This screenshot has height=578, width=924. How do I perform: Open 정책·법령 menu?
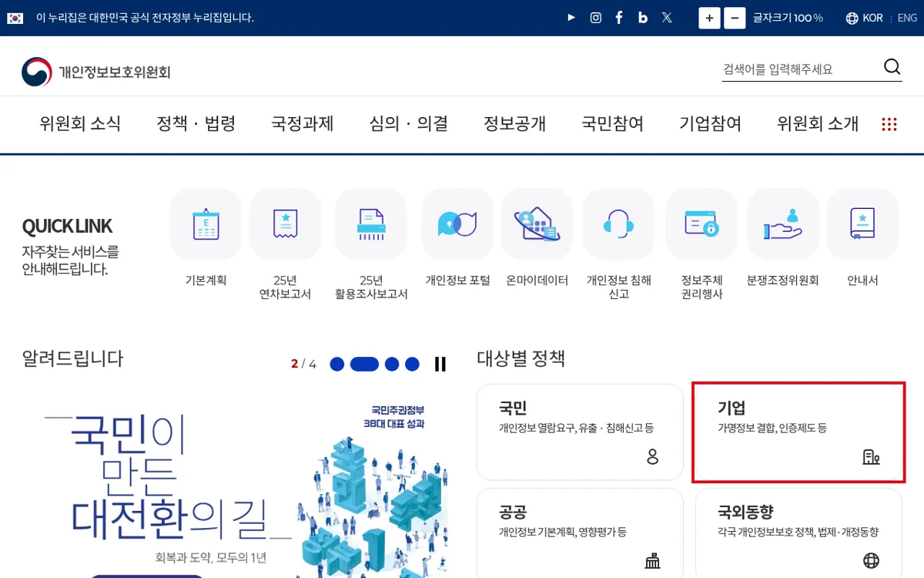[196, 123]
